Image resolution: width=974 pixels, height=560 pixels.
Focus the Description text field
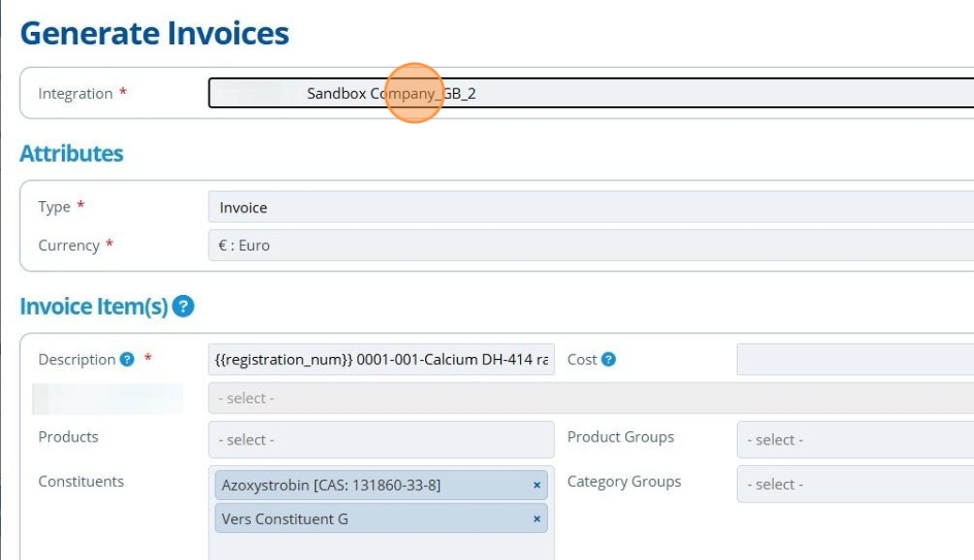pyautogui.click(x=381, y=360)
